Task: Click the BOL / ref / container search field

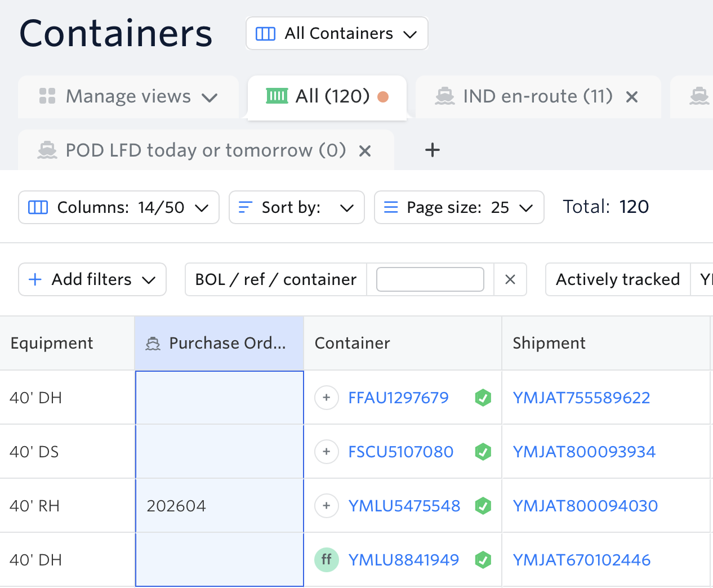Action: pyautogui.click(x=430, y=279)
